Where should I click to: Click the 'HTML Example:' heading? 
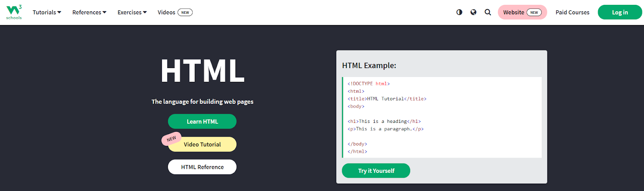pyautogui.click(x=369, y=65)
